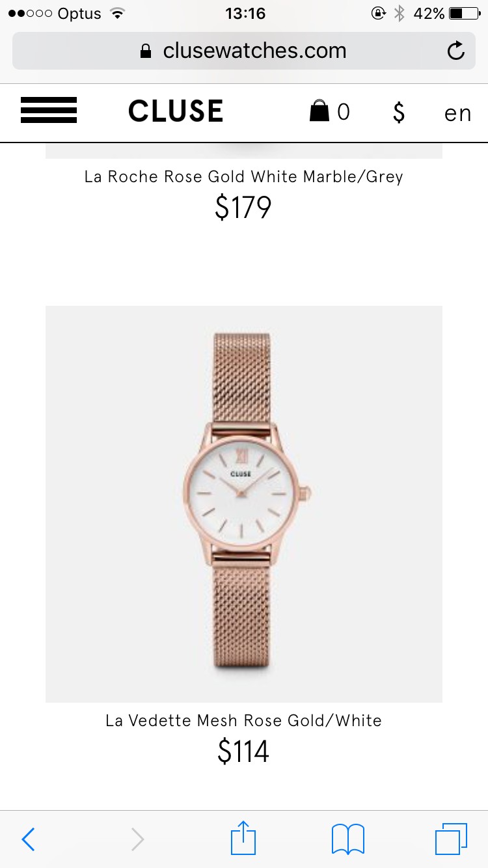Tap the clusewatches.com address bar
The width and height of the screenshot is (488, 868).
244,51
